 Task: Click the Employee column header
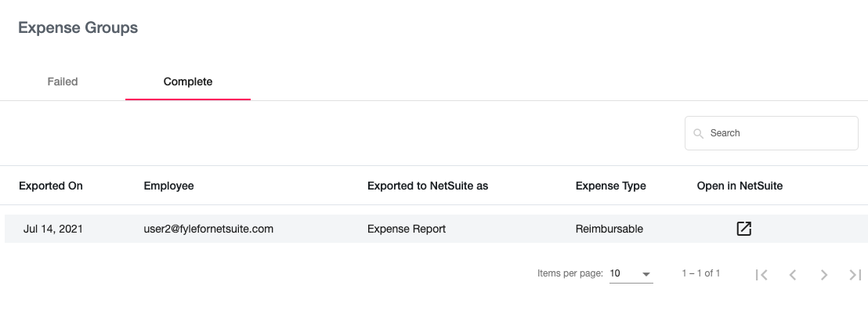[169, 186]
